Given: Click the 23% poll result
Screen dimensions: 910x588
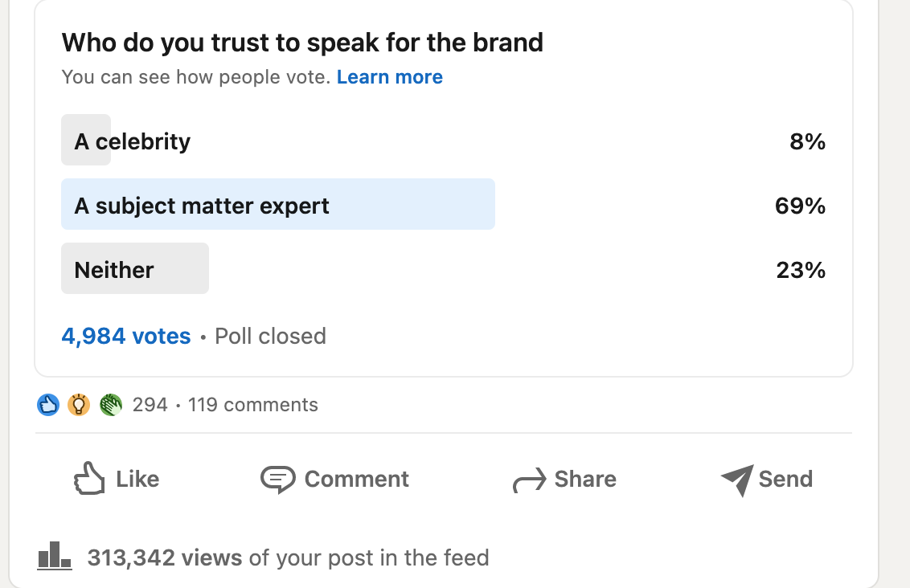Looking at the screenshot, I should [801, 270].
